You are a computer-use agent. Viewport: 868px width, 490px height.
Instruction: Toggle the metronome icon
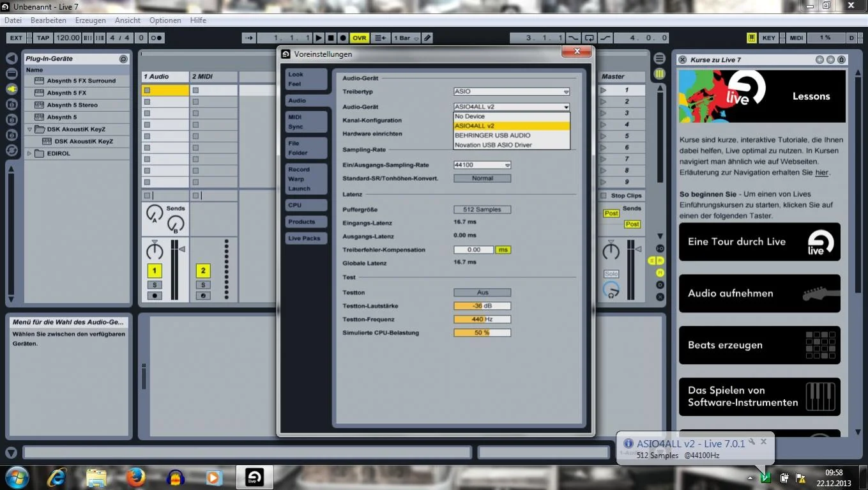pyautogui.click(x=156, y=38)
